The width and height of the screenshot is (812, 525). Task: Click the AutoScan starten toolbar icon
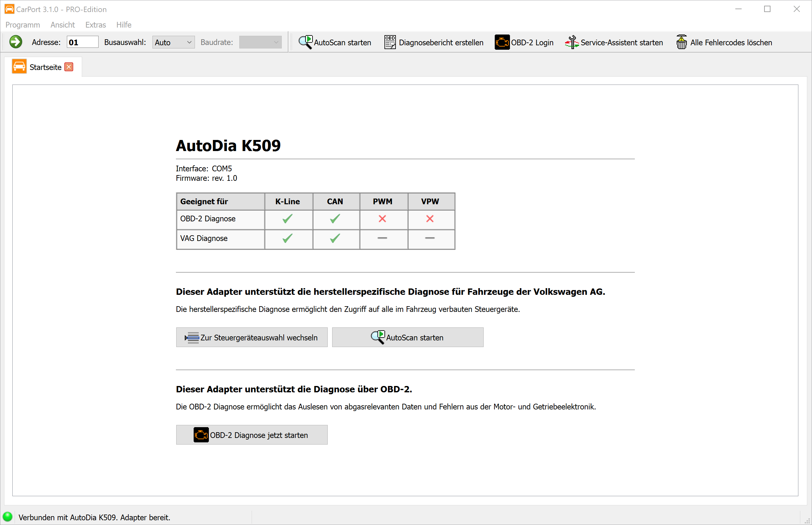click(x=305, y=42)
